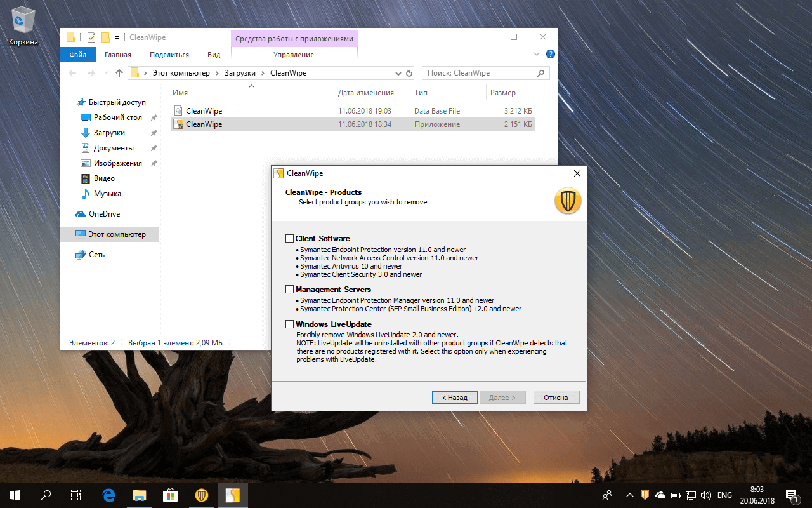Click the Symantec shield taskbar icon
Screen dimensions: 812x508
click(202, 495)
